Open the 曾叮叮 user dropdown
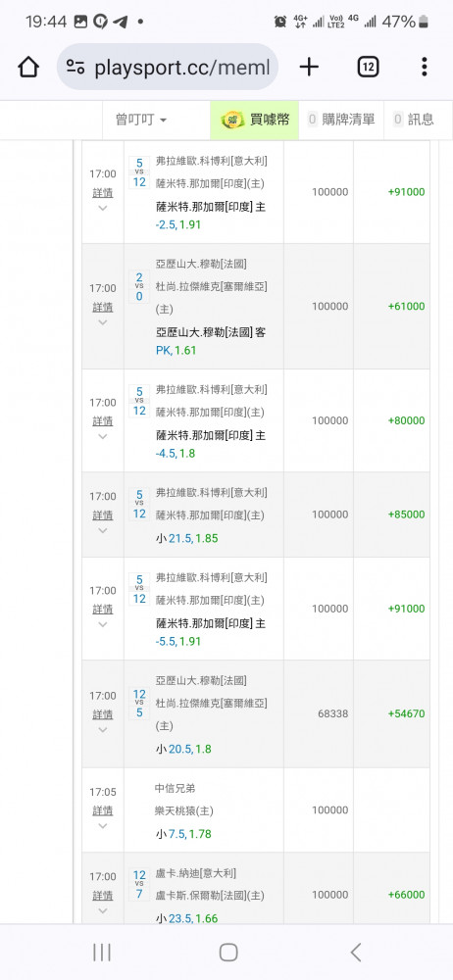Screen dimensions: 453x980 point(141,120)
